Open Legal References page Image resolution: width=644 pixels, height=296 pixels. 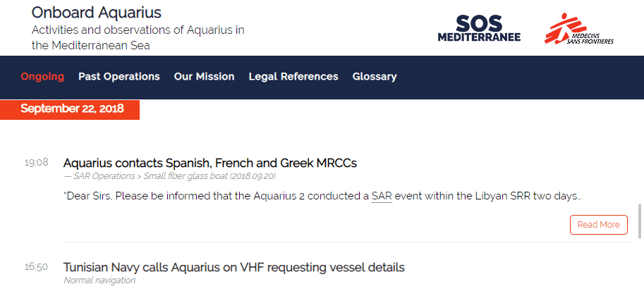point(293,77)
